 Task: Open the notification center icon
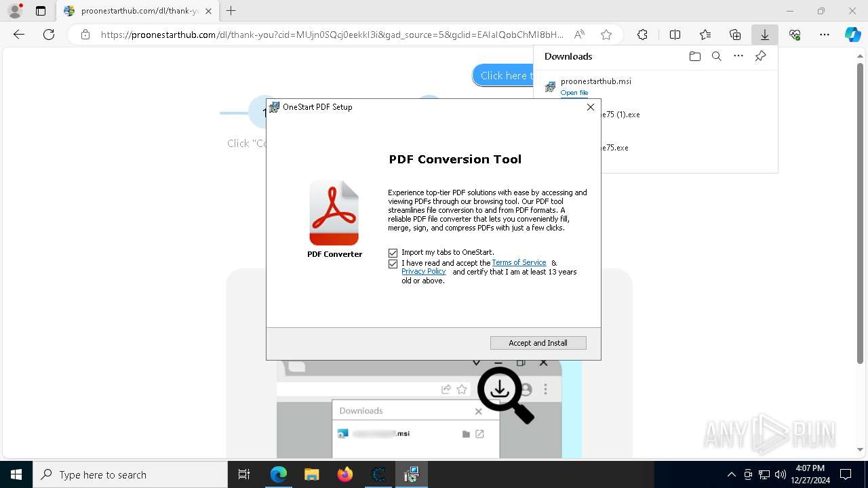coord(846,474)
